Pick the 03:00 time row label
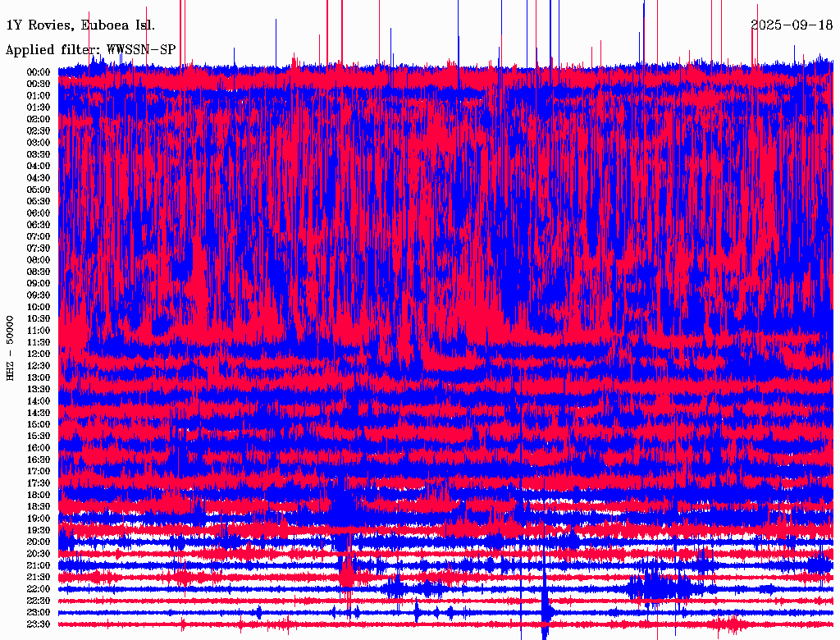This screenshot has height=640, width=840. click(x=39, y=143)
